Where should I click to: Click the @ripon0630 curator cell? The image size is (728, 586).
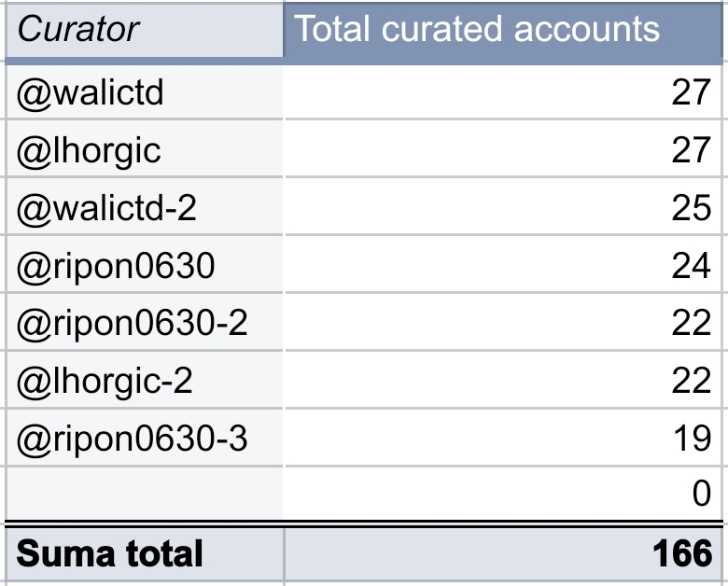[x=116, y=266]
